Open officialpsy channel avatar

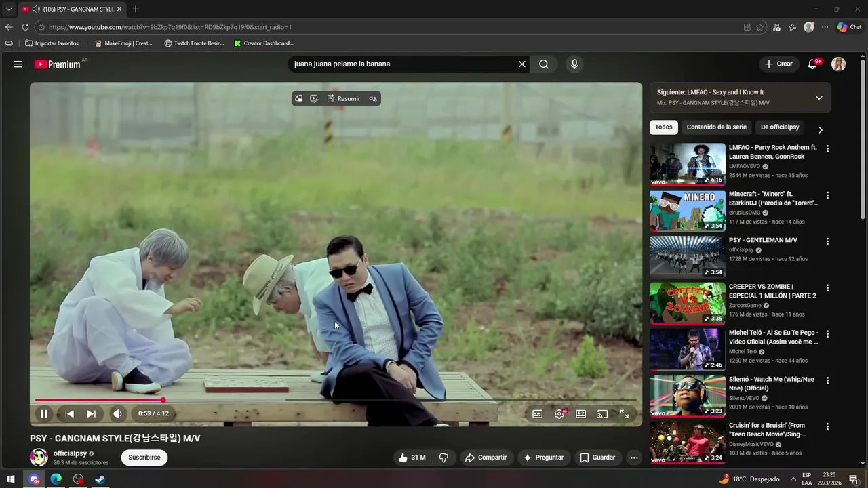coord(39,457)
